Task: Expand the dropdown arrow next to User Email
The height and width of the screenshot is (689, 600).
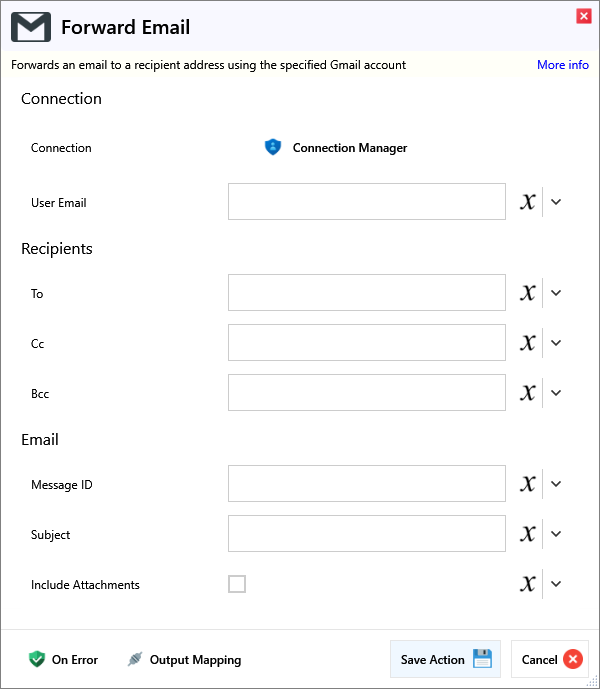Action: pos(557,202)
